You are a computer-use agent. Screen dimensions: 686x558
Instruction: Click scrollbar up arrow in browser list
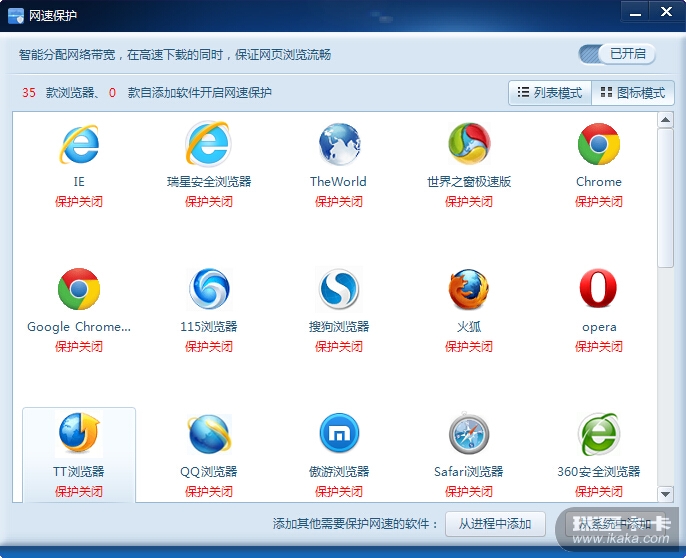click(x=665, y=119)
